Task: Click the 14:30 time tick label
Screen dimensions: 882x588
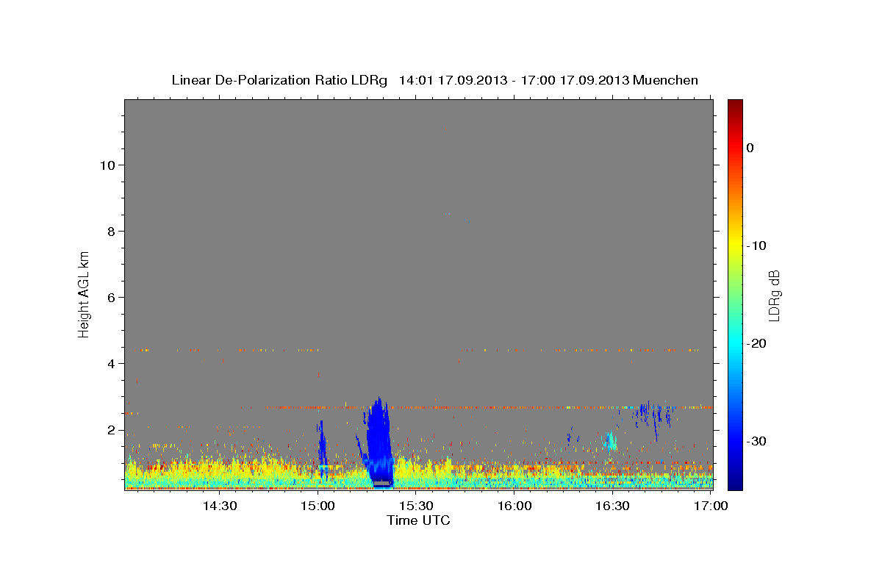Action: coord(219,506)
